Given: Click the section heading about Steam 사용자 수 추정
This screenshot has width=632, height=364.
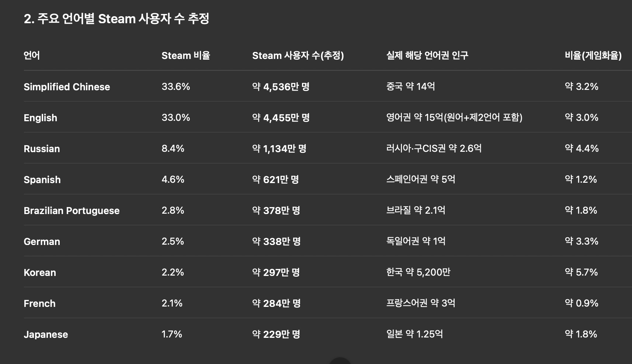Looking at the screenshot, I should pos(117,19).
